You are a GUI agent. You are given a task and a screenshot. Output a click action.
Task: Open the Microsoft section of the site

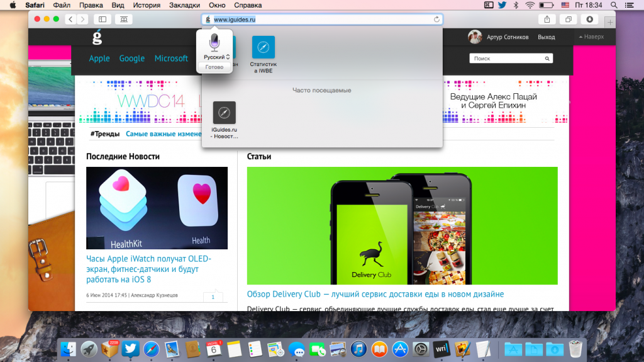[x=171, y=59]
